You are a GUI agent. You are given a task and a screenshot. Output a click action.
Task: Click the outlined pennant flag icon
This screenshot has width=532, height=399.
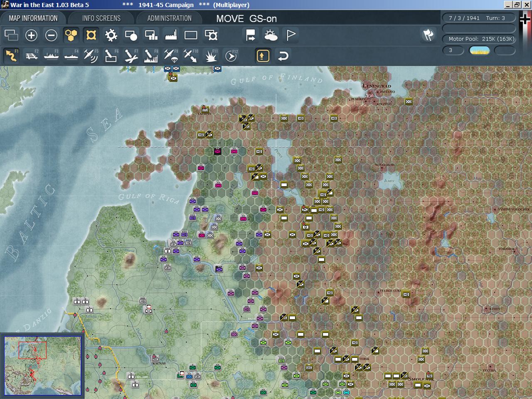(291, 35)
